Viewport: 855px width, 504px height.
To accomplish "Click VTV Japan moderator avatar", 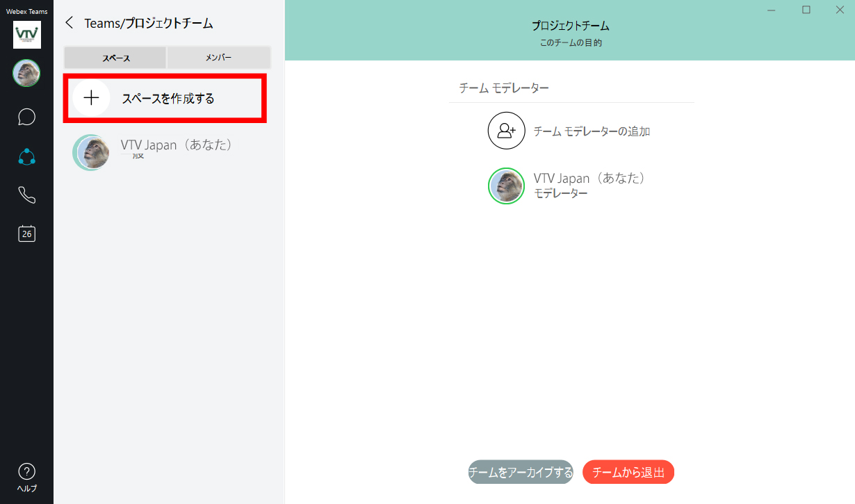I will (x=506, y=186).
